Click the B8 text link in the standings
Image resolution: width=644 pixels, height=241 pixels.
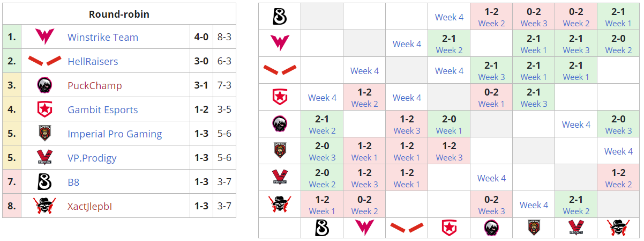click(x=73, y=182)
